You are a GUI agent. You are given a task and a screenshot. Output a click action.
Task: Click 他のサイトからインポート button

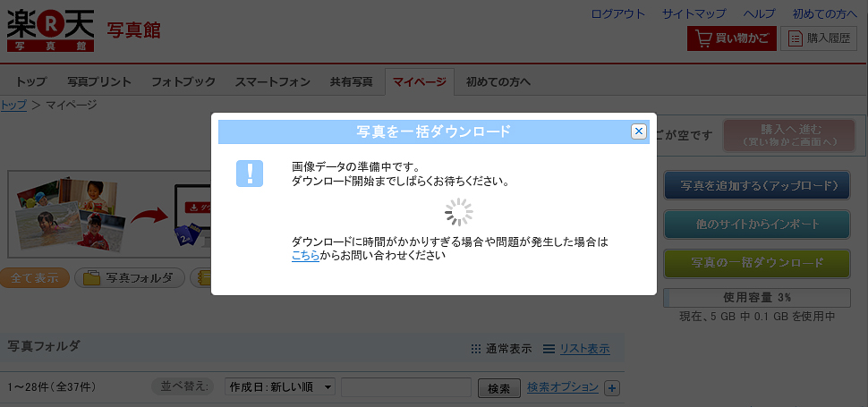757,225
